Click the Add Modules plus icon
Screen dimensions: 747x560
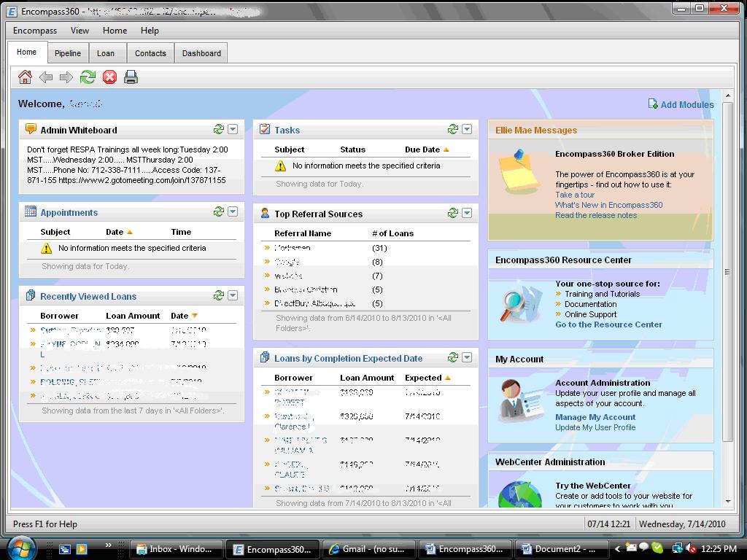click(653, 104)
